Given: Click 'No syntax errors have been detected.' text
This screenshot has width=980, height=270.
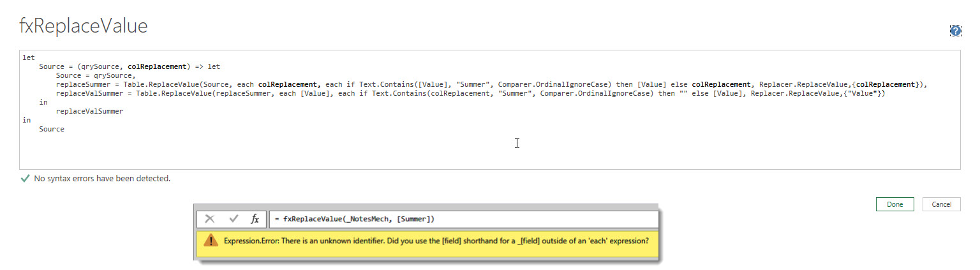Looking at the screenshot, I should [x=102, y=179].
